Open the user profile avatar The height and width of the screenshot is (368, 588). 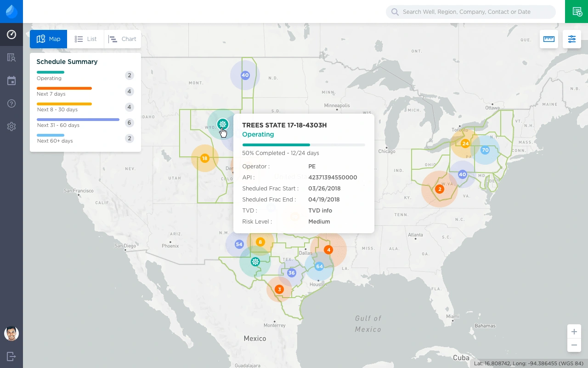click(x=11, y=333)
